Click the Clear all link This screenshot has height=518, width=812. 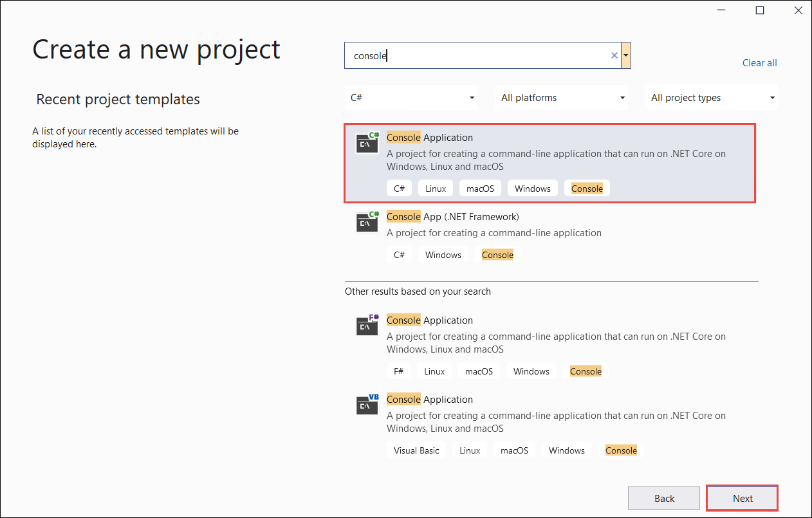click(759, 62)
